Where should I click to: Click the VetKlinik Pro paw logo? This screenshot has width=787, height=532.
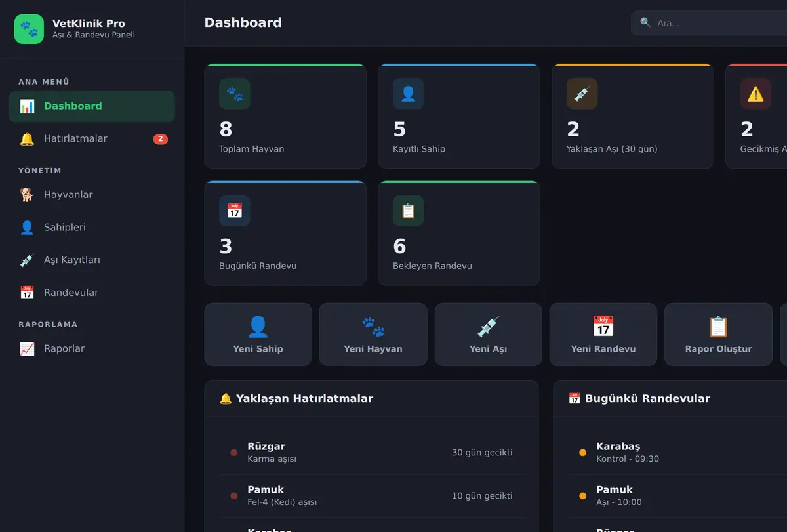pyautogui.click(x=29, y=29)
